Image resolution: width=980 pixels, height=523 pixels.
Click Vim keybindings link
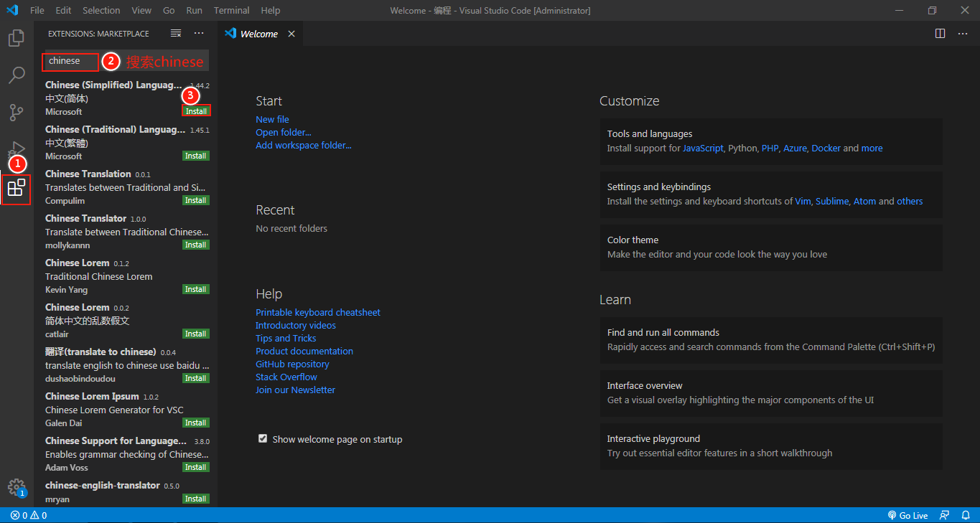803,201
